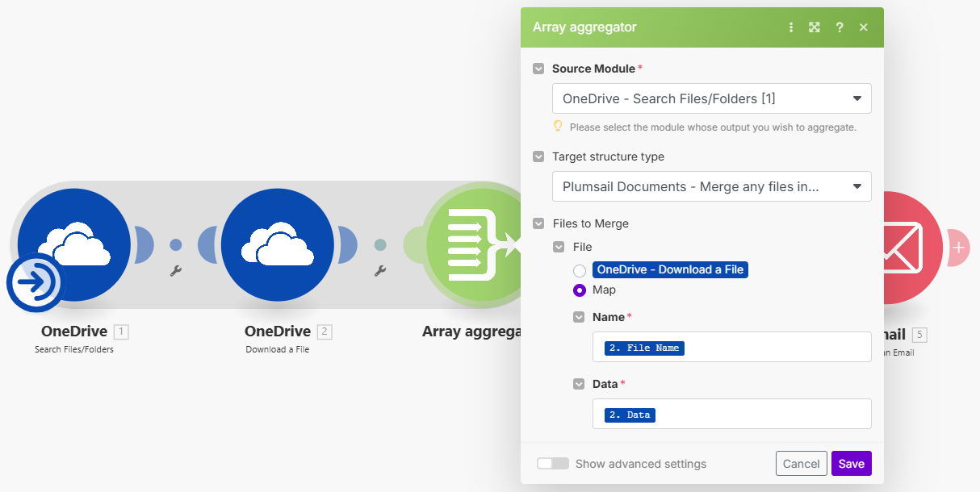Click wrench icon before Array aggregator module

[x=380, y=272]
